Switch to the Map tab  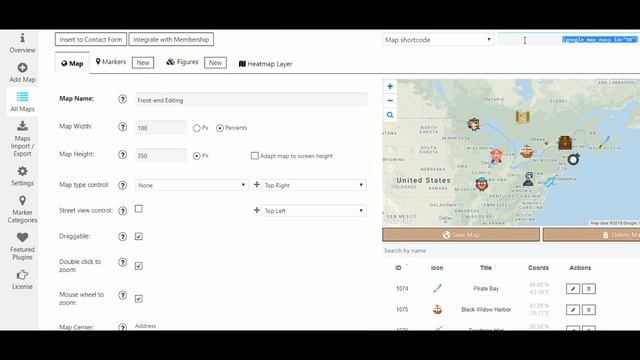point(72,63)
